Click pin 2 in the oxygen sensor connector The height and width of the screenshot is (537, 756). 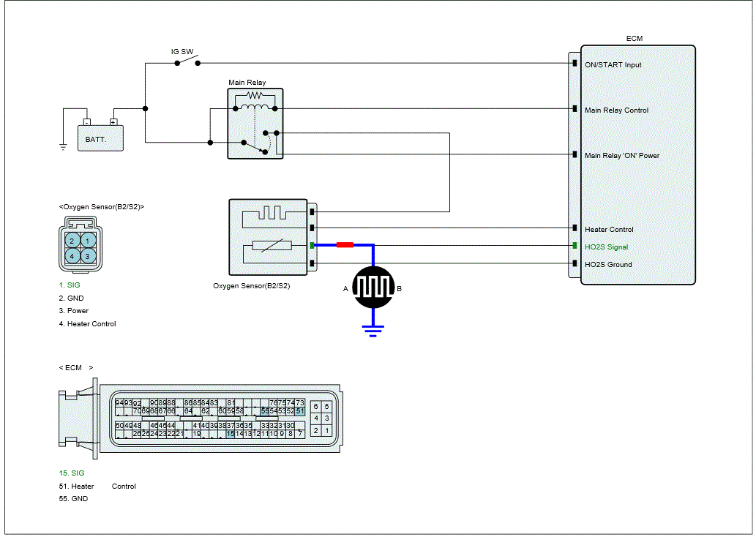72,241
